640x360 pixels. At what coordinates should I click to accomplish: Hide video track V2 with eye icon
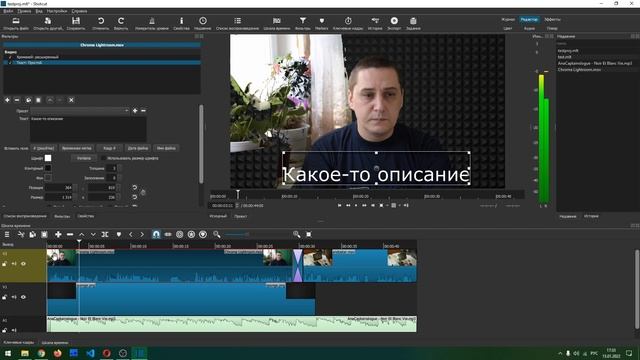pyautogui.click(x=23, y=264)
